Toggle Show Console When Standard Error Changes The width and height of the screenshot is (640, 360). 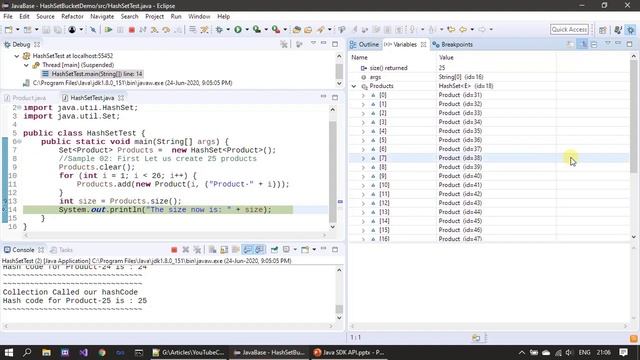coord(260,249)
